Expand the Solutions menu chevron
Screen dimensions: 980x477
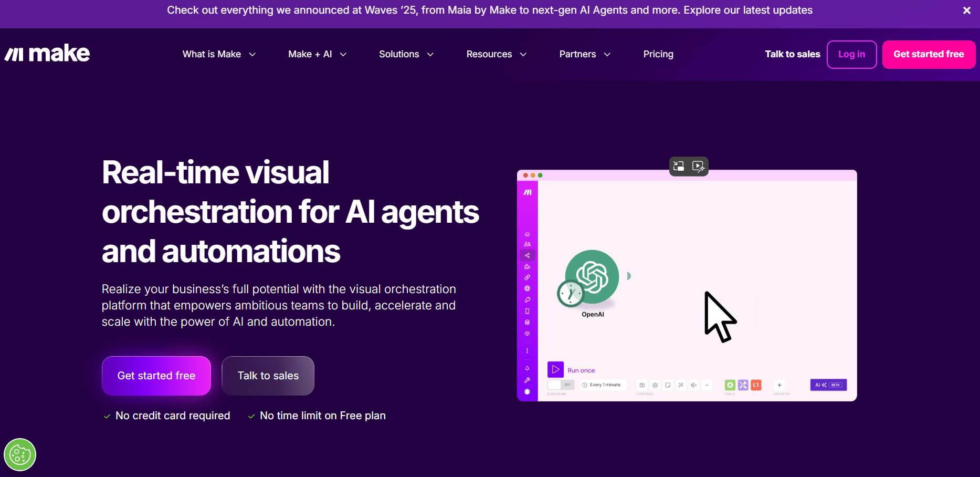click(x=430, y=55)
